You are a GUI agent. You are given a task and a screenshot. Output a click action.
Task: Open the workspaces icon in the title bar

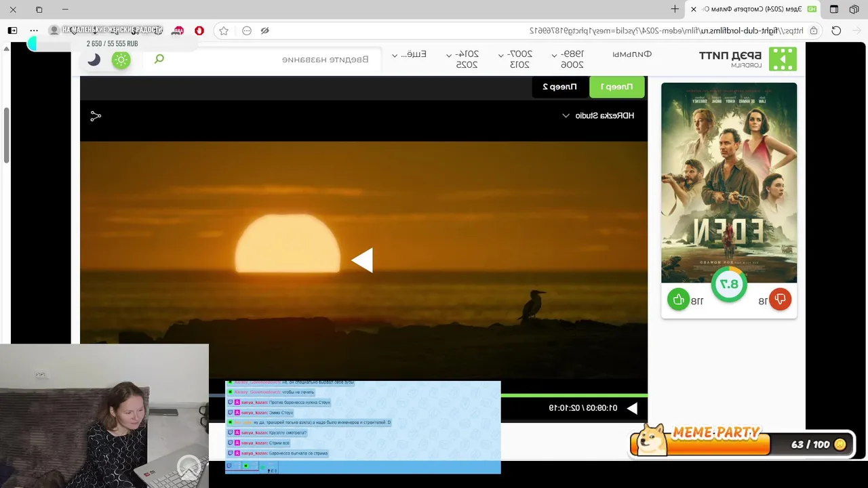[x=854, y=9]
